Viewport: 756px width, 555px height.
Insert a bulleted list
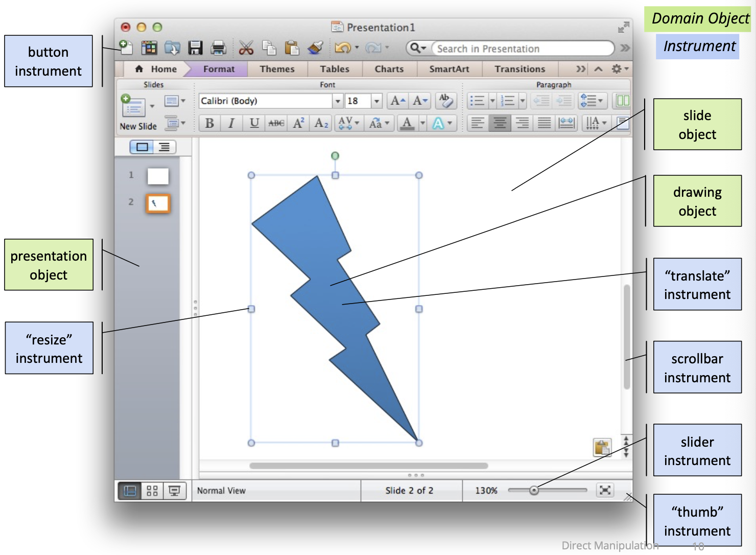(x=477, y=101)
